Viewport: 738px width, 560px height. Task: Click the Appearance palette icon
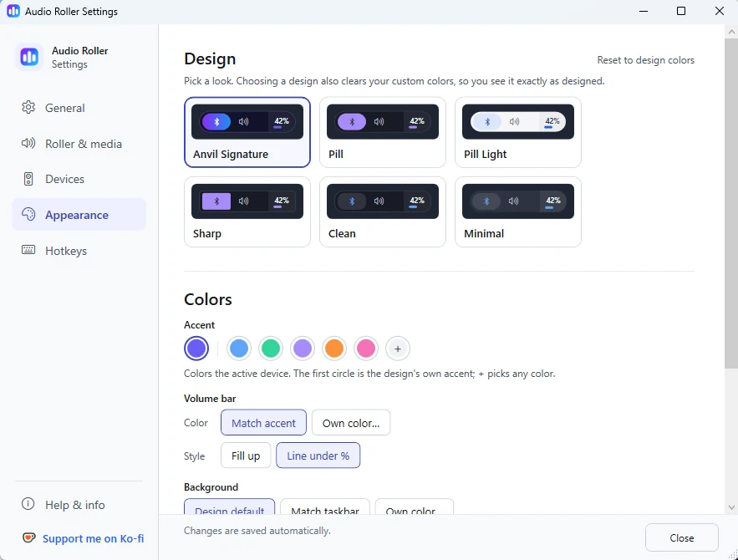click(x=28, y=215)
